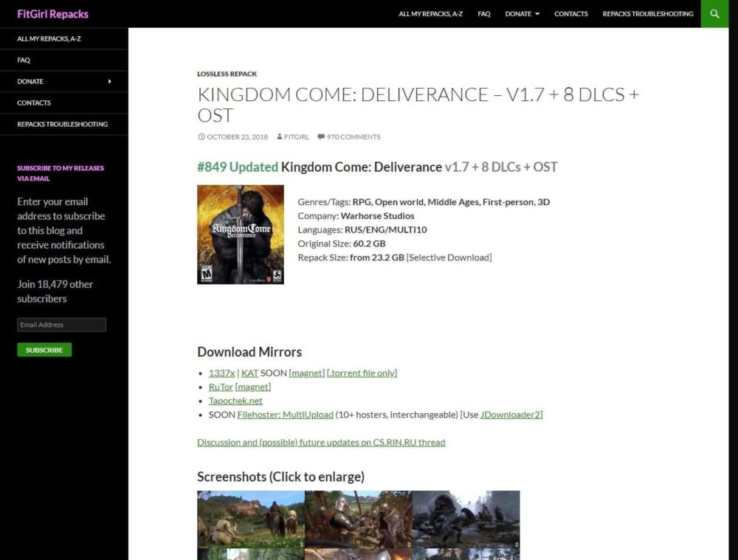Click the author person icon beside FitGirl
Image resolution: width=738 pixels, height=560 pixels.
280,137
